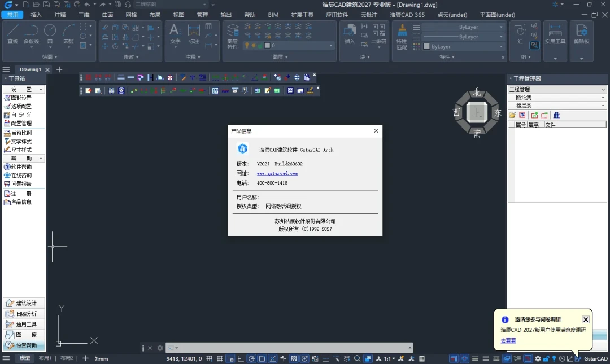Click the undo arrow in quick access toolbar
Screen dimensions: 610x364
click(87, 5)
